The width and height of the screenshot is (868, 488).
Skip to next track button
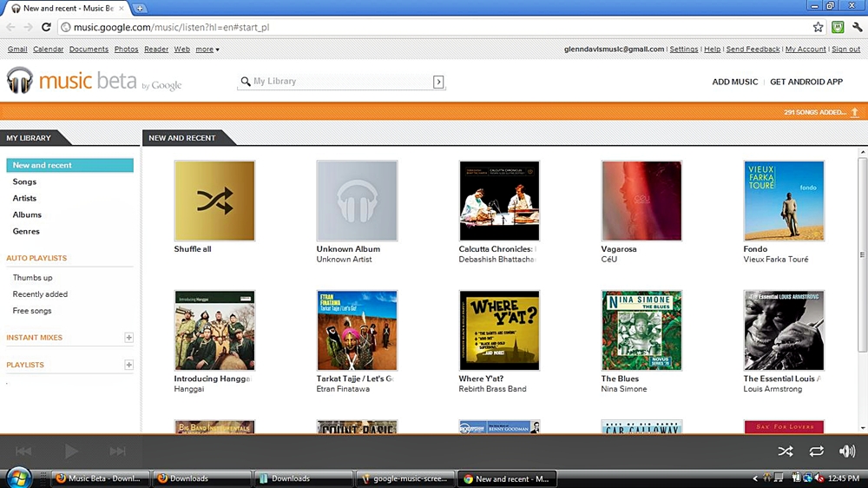[117, 452]
